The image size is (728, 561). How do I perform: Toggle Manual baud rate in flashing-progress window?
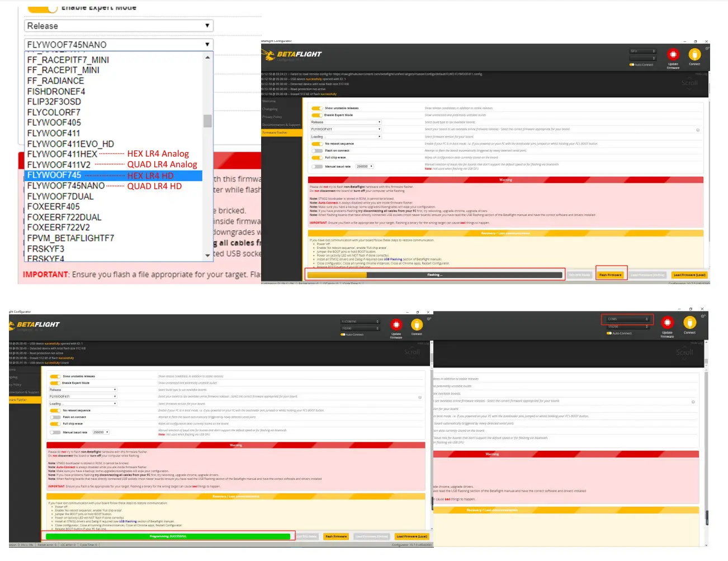(316, 166)
